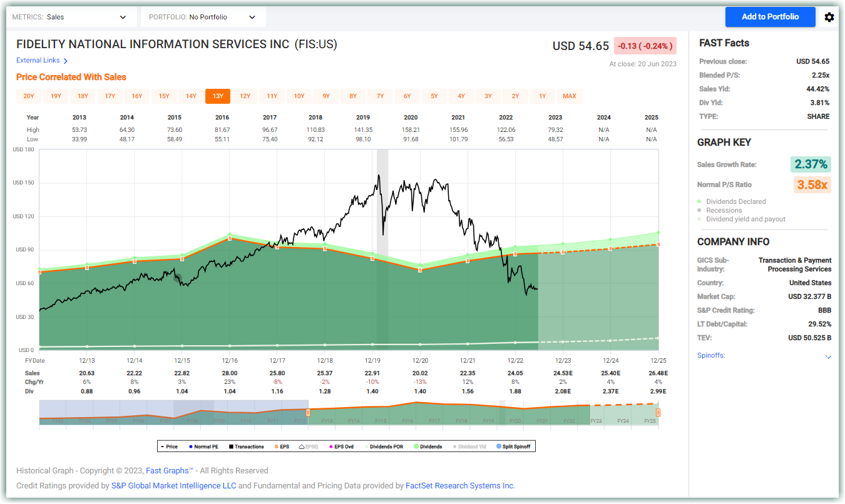Open the External Links link

tap(38, 61)
